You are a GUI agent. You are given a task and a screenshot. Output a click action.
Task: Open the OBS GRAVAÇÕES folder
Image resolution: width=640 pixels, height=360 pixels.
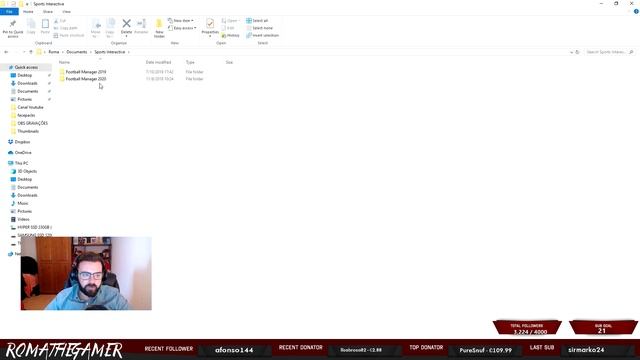(x=32, y=123)
